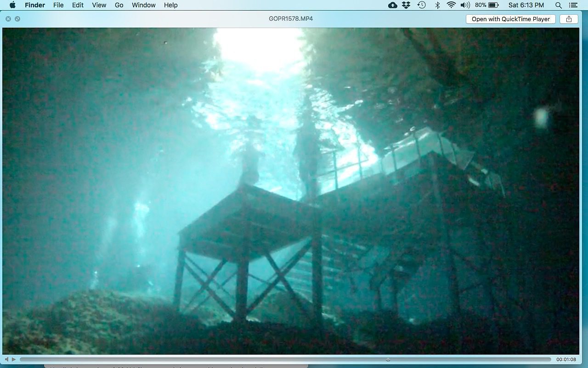Image resolution: width=588 pixels, height=368 pixels.
Task: Mute the preview audio with the speaker icon
Action: point(6,359)
